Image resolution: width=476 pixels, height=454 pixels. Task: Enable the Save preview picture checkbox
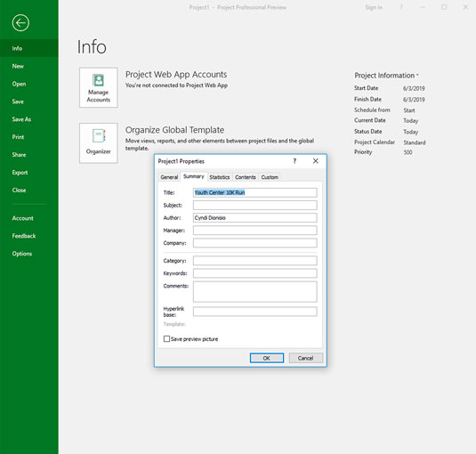coord(166,339)
